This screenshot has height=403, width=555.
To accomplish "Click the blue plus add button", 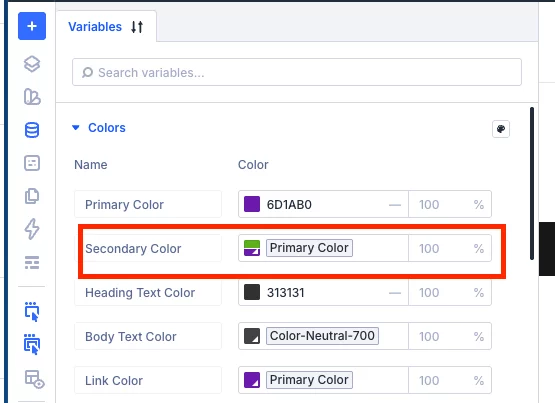I will point(32,26).
